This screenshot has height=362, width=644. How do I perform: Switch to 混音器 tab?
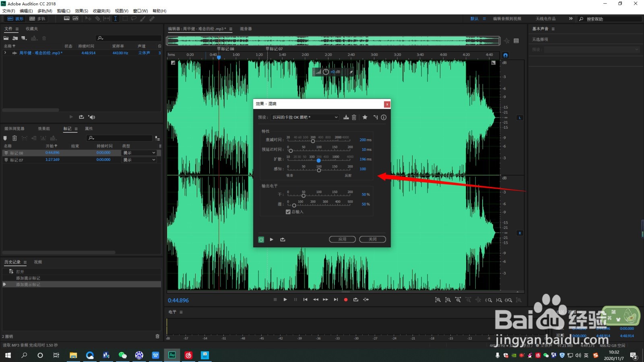coord(246,29)
